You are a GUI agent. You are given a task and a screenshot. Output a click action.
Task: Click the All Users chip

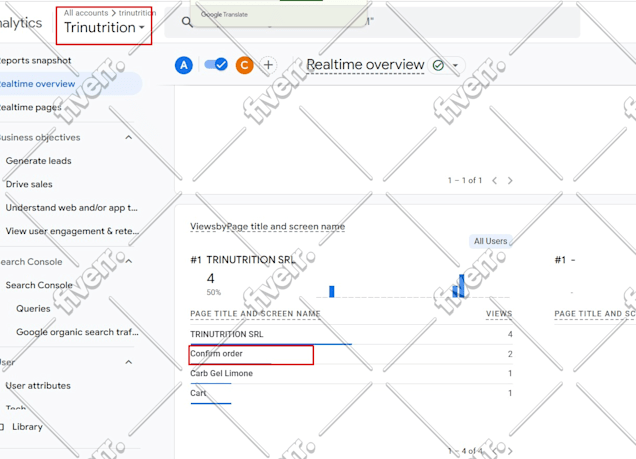click(490, 241)
